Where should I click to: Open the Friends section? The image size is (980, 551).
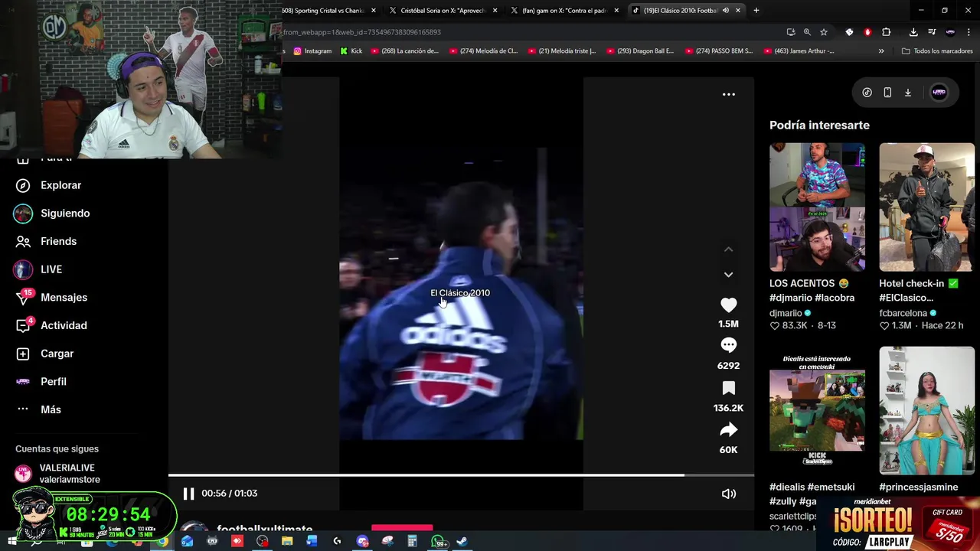47,241
